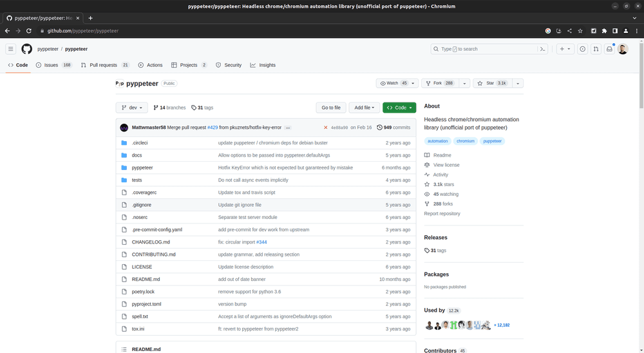Screen dimensions: 644x353
Task: Click the Google icon in address bar
Action: pos(548,31)
